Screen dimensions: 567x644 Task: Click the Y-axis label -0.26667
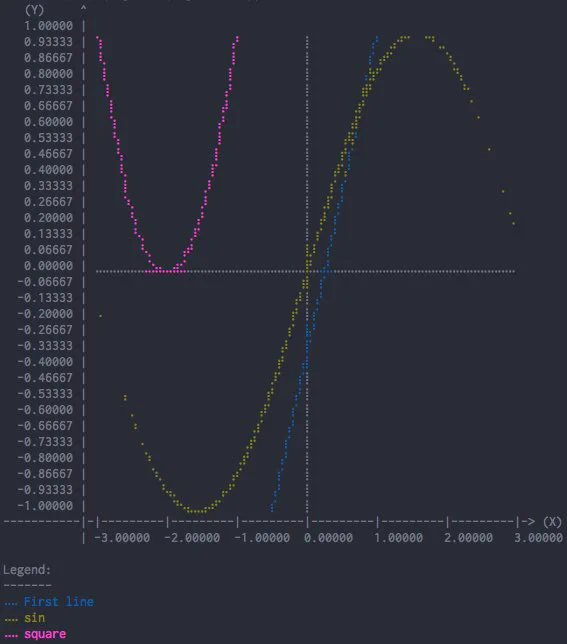tap(45, 330)
